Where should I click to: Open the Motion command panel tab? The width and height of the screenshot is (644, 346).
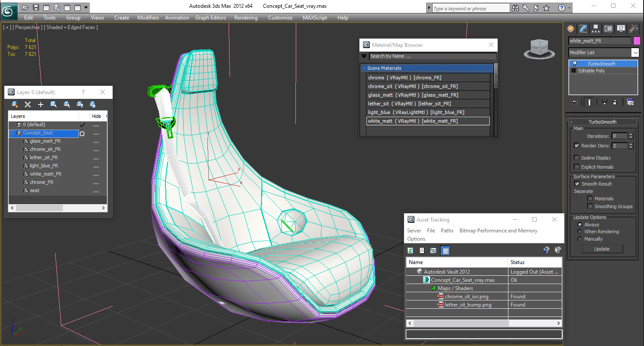pyautogui.click(x=608, y=29)
